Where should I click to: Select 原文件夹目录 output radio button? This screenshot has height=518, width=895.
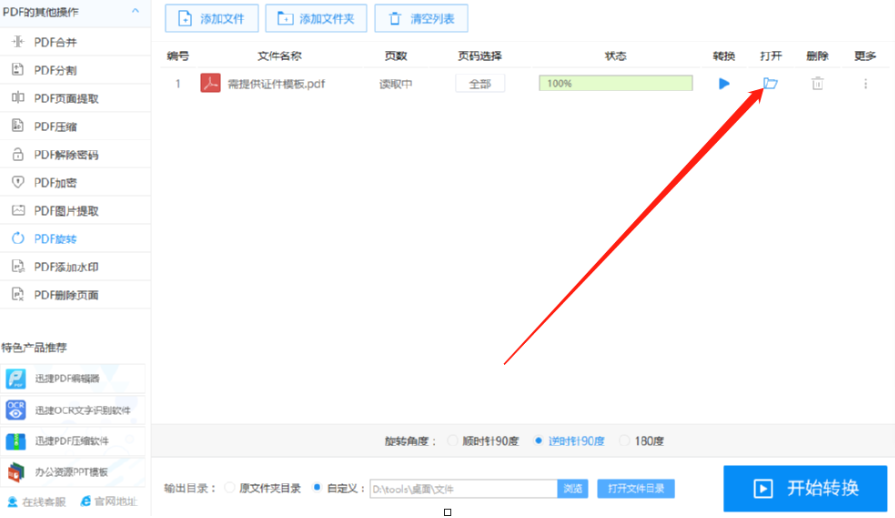[x=229, y=488]
